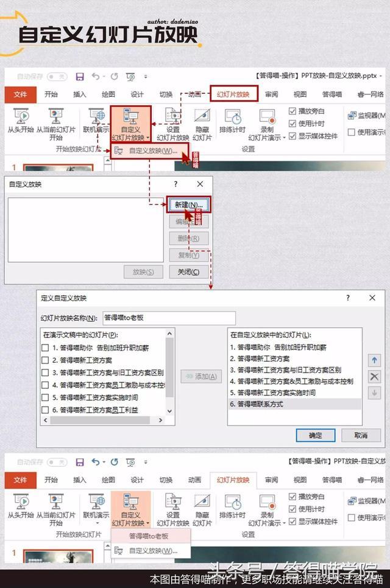The height and width of the screenshot is (588, 390).
Task: Uncheck 显示媒体控件 in lower ribbon
Action: (x=292, y=521)
